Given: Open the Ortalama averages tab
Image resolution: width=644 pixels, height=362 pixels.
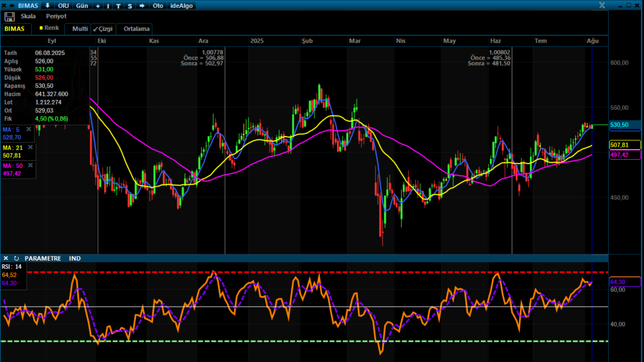Looking at the screenshot, I should pyautogui.click(x=137, y=29).
